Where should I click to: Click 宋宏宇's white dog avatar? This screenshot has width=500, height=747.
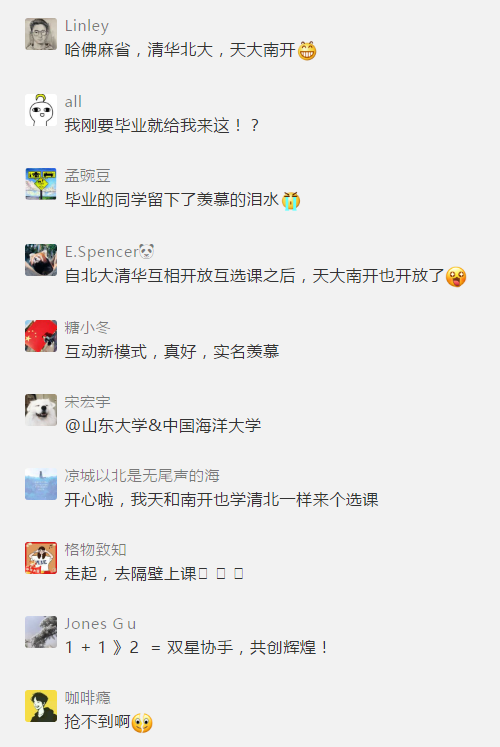tap(41, 410)
